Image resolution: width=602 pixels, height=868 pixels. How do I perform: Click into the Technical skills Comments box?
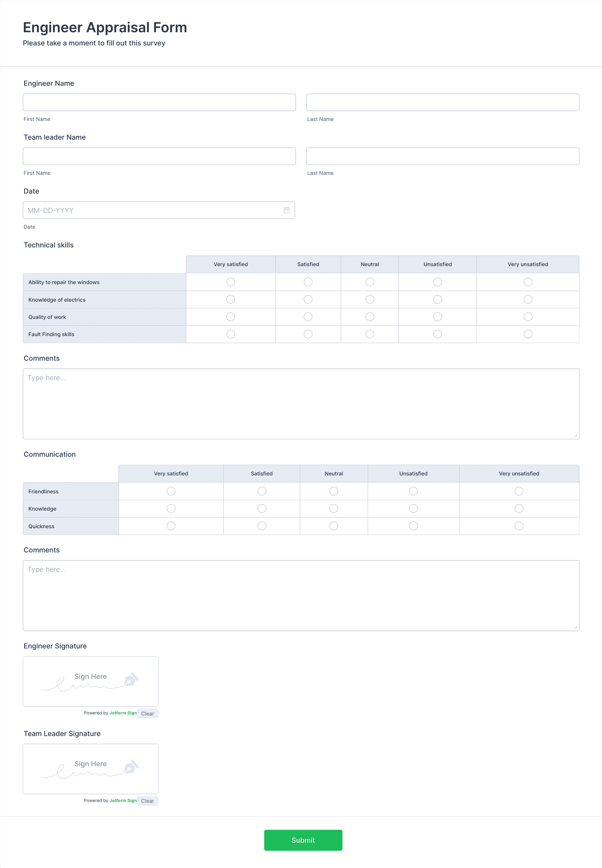pos(301,404)
